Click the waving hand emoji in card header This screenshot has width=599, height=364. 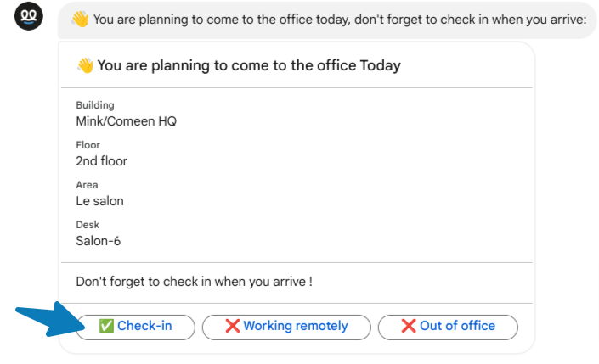[x=85, y=65]
